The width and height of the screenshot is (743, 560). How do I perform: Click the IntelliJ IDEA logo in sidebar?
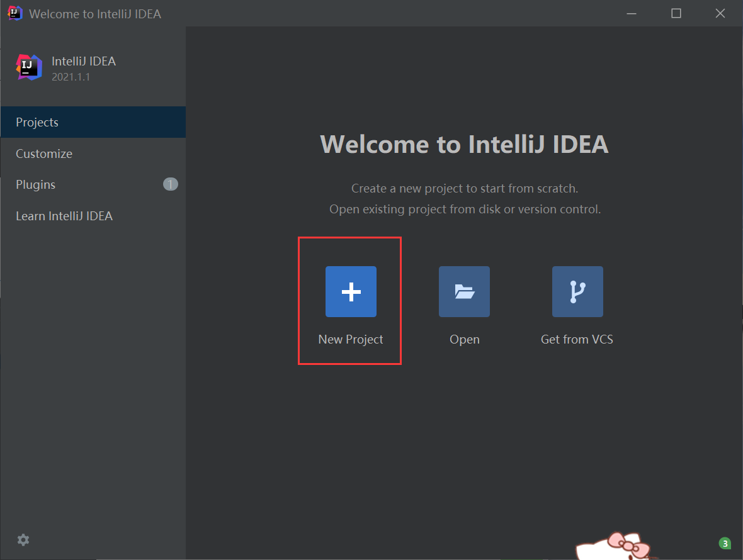(29, 67)
